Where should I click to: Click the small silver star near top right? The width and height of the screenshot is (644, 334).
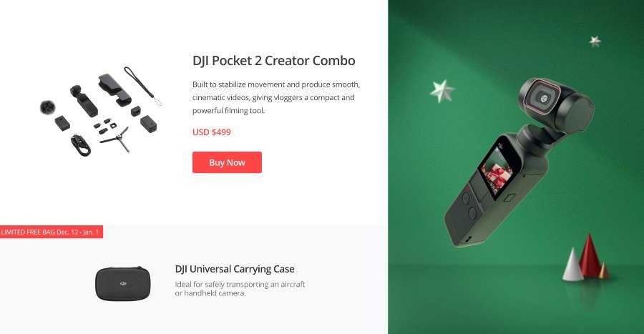tap(595, 41)
